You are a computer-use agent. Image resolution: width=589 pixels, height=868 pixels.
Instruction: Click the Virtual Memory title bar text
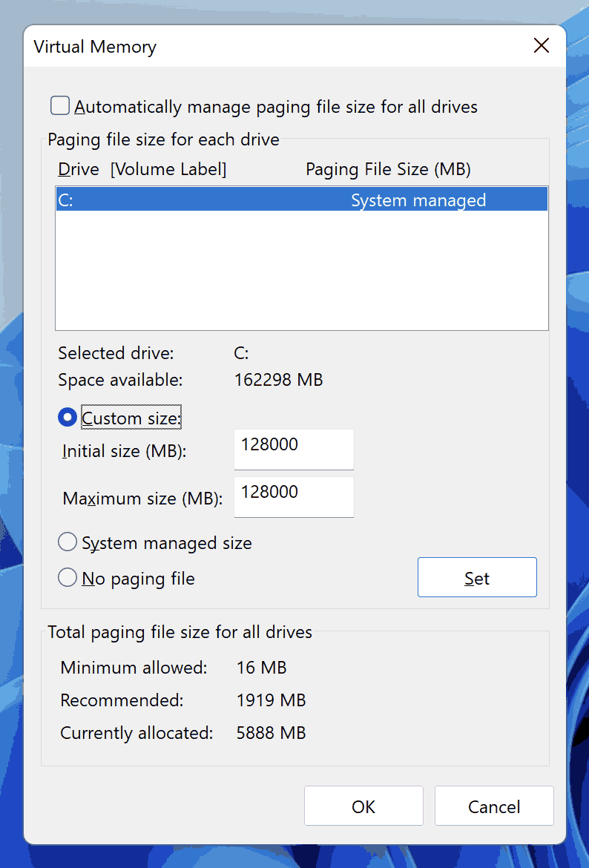[95, 47]
